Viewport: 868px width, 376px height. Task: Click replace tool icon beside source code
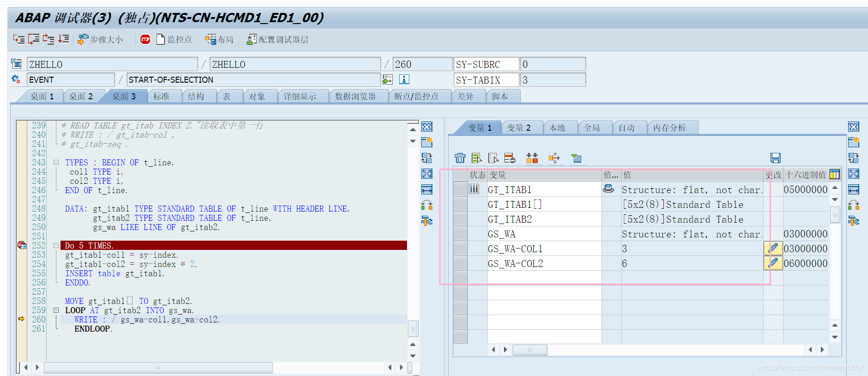427,158
